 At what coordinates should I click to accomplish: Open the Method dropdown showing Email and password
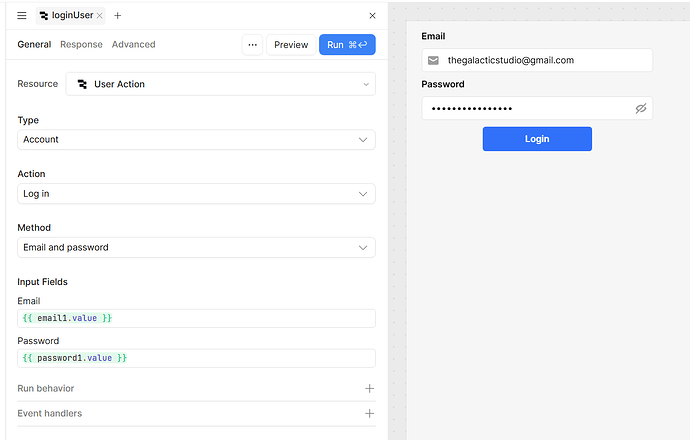[x=196, y=247]
